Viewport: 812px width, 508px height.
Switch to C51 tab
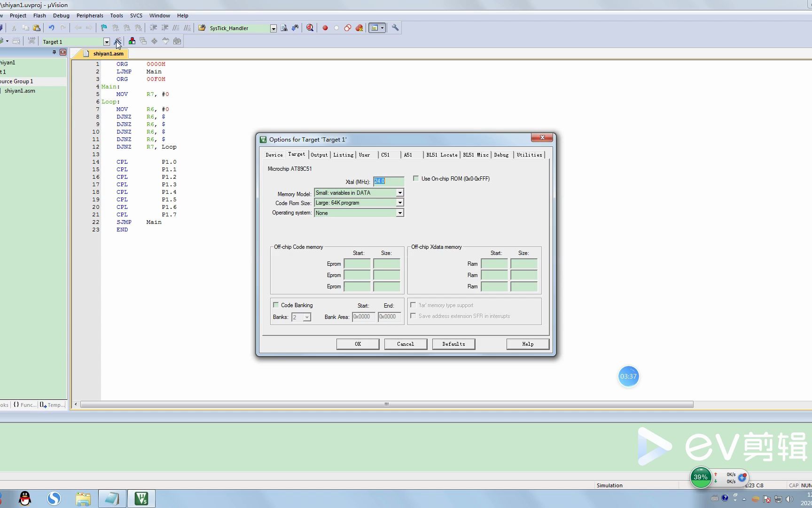(385, 155)
